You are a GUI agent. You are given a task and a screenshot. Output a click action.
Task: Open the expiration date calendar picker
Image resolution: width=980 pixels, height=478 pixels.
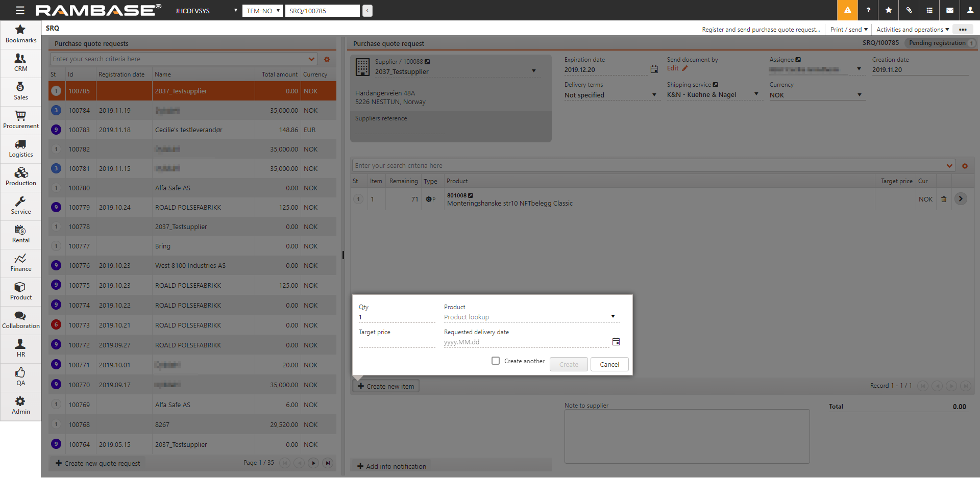click(x=654, y=69)
